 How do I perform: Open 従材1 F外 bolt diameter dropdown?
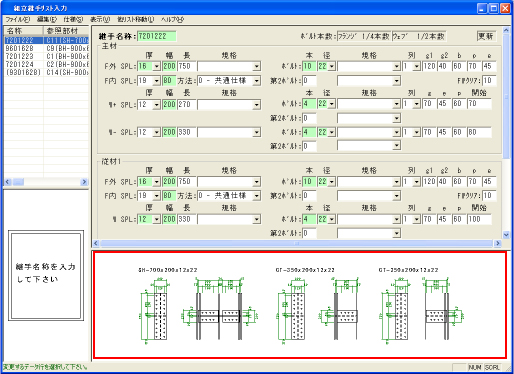[x=332, y=182]
